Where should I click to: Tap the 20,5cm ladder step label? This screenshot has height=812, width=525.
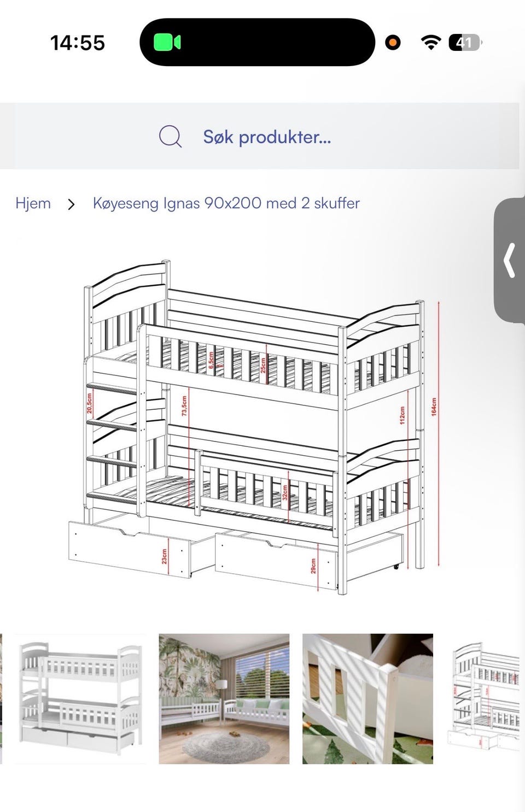pyautogui.click(x=89, y=403)
